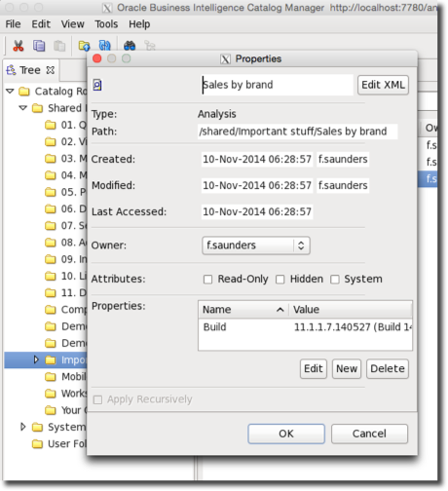Click Cancel in Properties dialog

click(369, 434)
